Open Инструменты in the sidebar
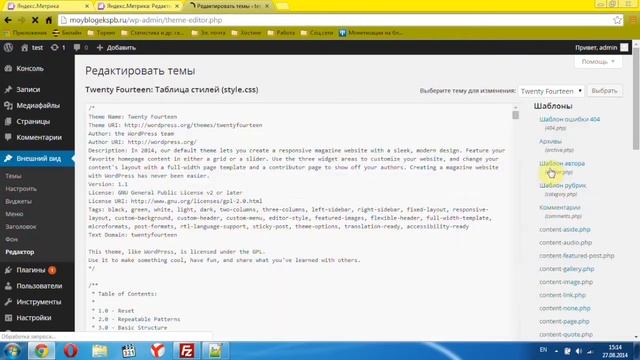640x360 pixels. click(x=39, y=302)
